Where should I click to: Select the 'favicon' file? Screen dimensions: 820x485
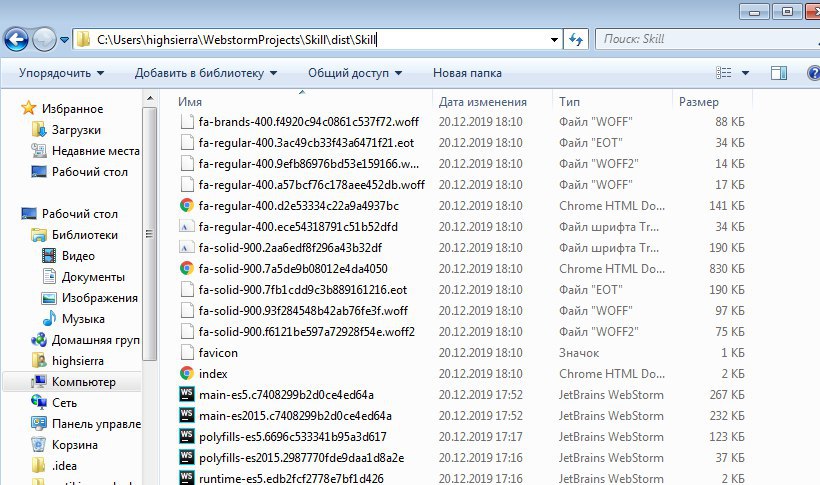[x=218, y=353]
